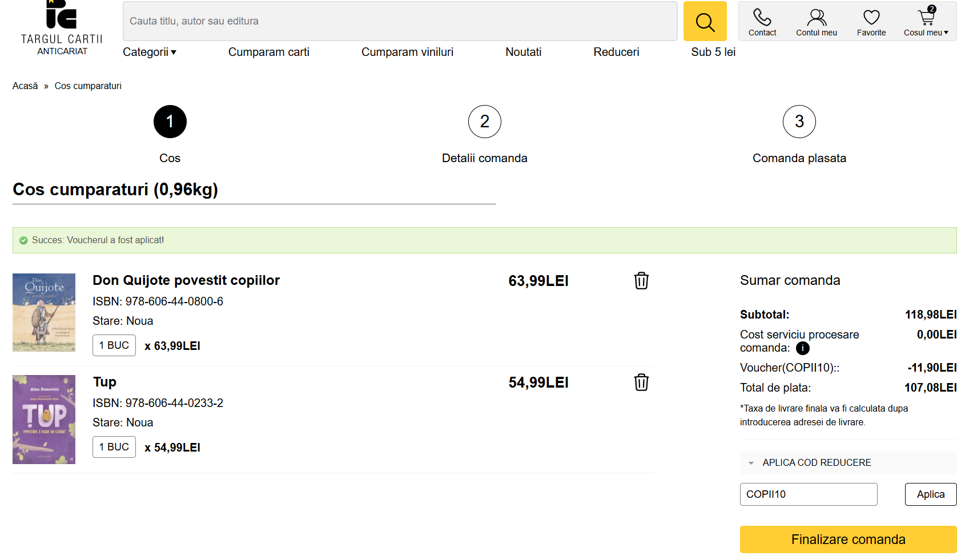Open Cumparam viniluri page

pos(407,52)
